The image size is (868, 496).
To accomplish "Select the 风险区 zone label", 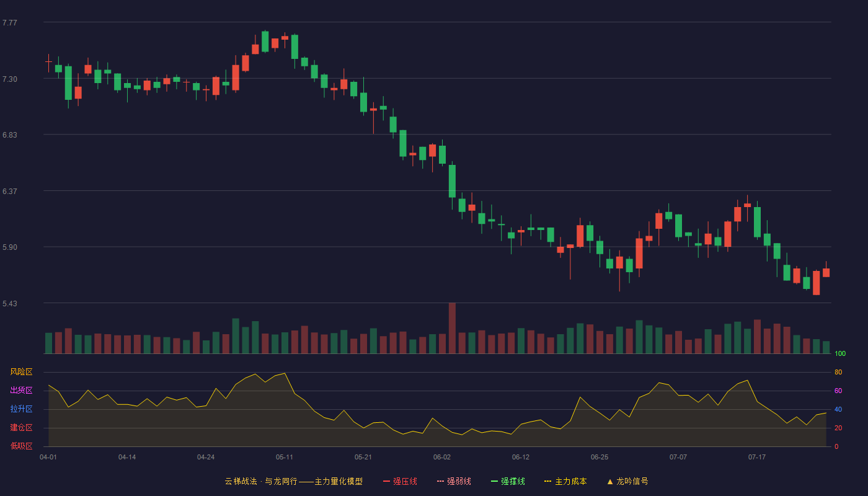I will 21,372.
